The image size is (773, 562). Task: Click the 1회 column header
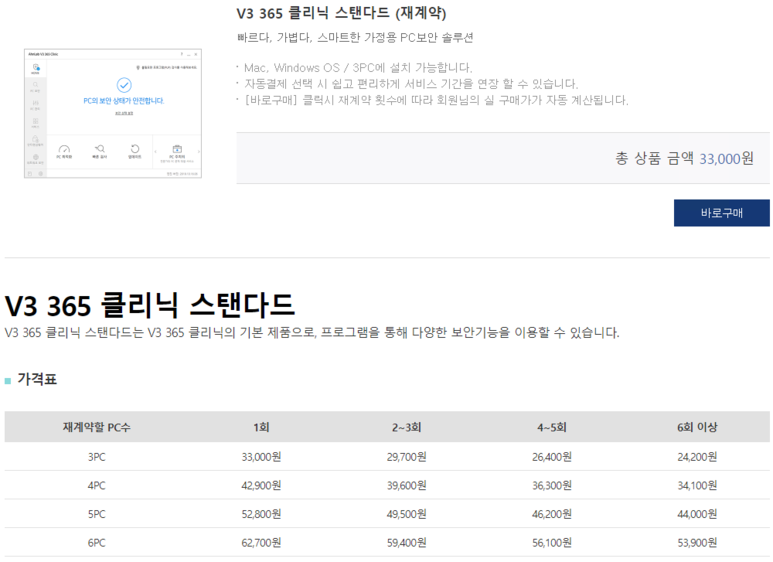(x=261, y=427)
